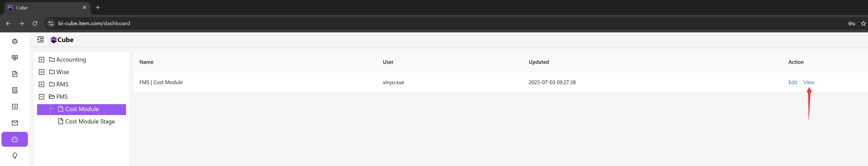Screen dimensions: 868x166
Task: Click the address bar URL
Action: (94, 23)
